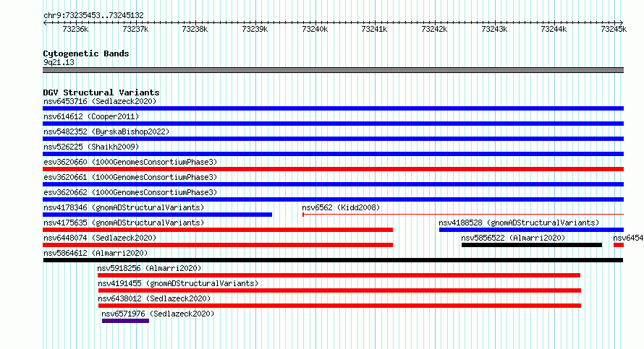
Task: Open nsv6571976 (Sedlazeck2020) label
Action: (x=158, y=314)
